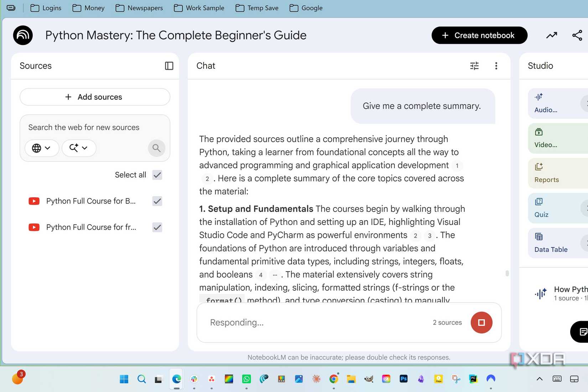Create a Quiz from the Studio panel

pos(558,208)
